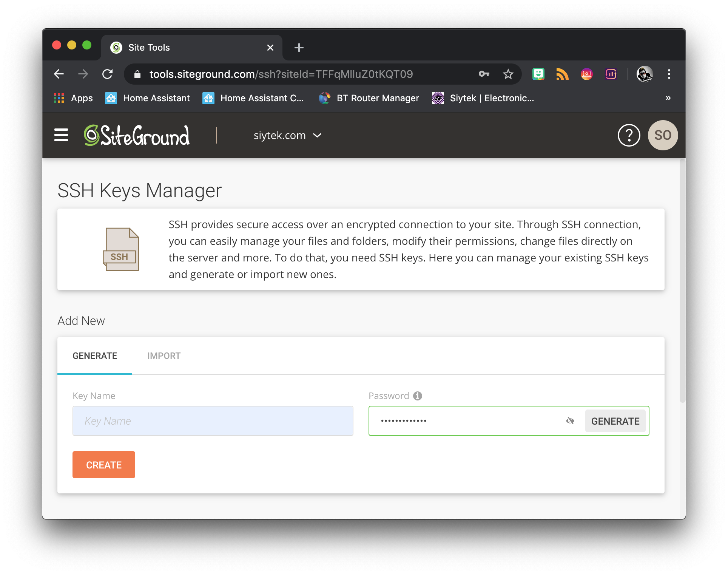
Task: Click the green fullscreen window button
Action: click(87, 45)
